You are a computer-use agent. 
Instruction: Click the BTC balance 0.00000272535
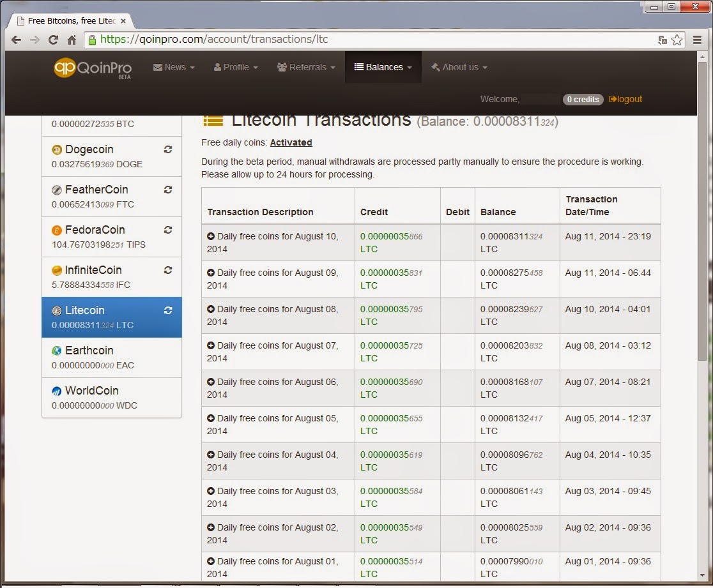pyautogui.click(x=93, y=124)
